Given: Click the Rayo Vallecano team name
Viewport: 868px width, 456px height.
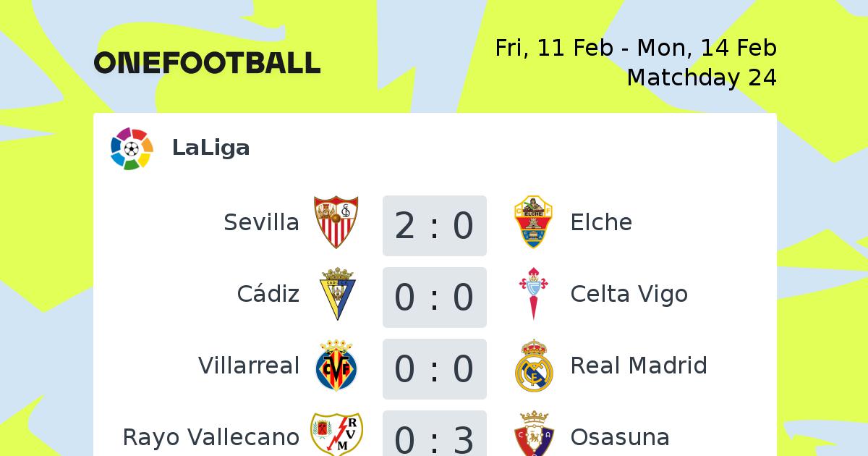Looking at the screenshot, I should click(210, 437).
